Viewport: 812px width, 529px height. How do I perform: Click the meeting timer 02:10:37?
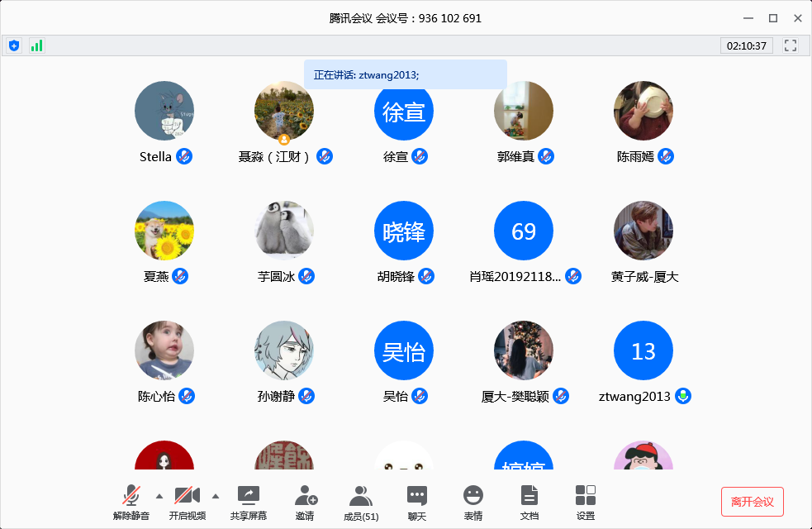pos(746,45)
